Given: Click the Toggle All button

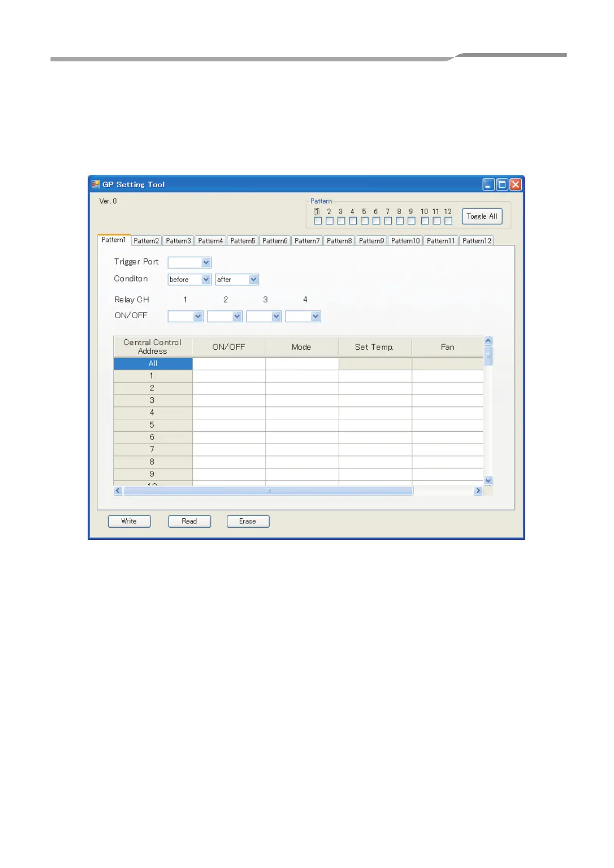Looking at the screenshot, I should click(x=482, y=216).
